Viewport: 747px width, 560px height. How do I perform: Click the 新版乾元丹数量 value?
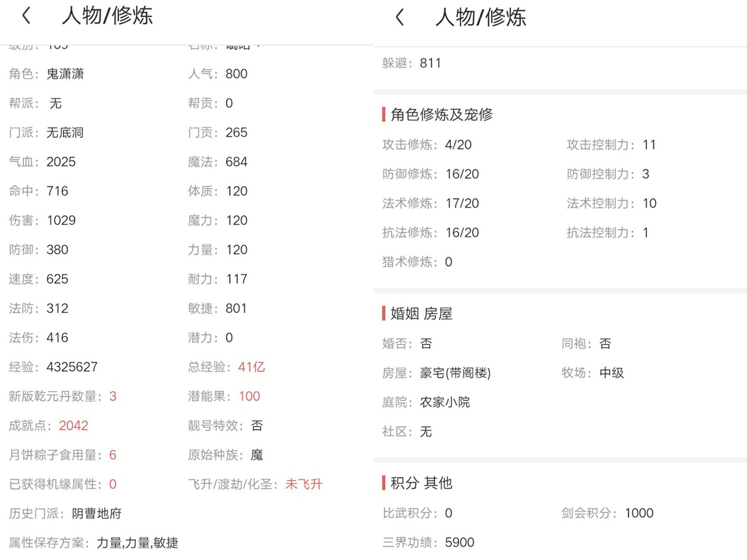(113, 397)
